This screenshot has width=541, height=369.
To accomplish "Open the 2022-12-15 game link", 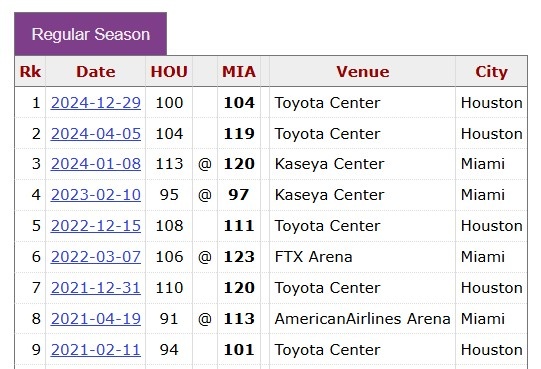I will 96,226.
